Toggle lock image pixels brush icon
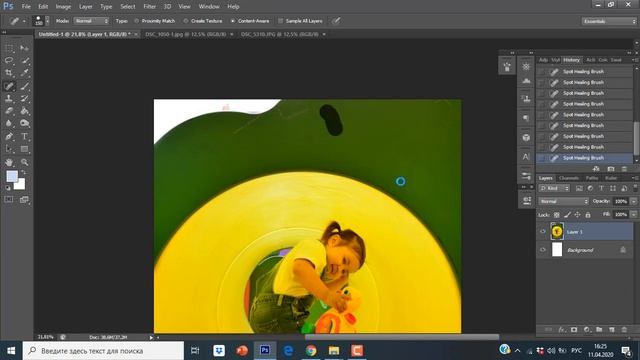This screenshot has height=360, width=640. tap(567, 215)
